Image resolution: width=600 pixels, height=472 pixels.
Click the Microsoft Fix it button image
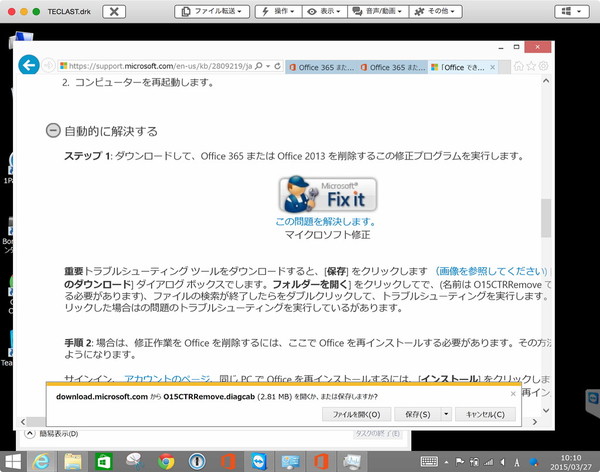pos(328,194)
